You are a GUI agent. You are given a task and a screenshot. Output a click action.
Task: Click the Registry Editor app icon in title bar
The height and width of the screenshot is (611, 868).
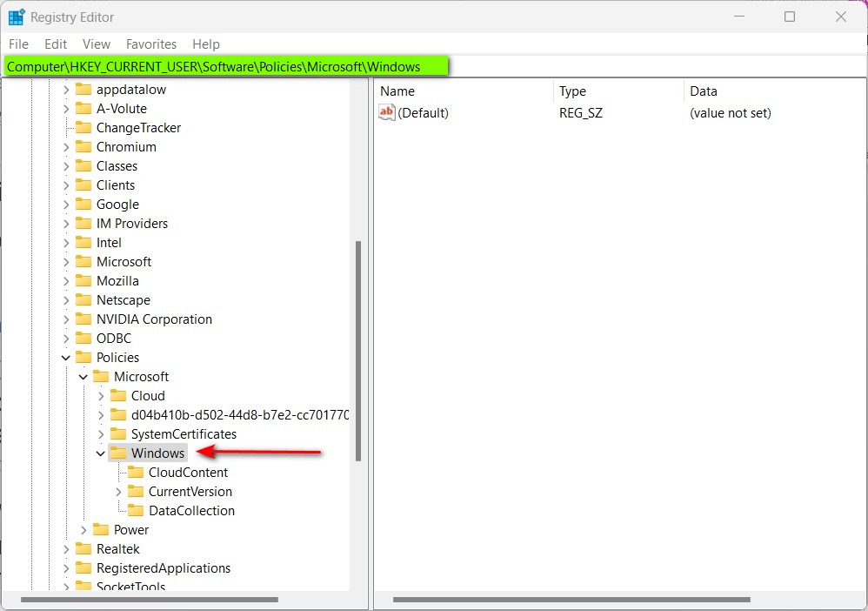(x=17, y=17)
